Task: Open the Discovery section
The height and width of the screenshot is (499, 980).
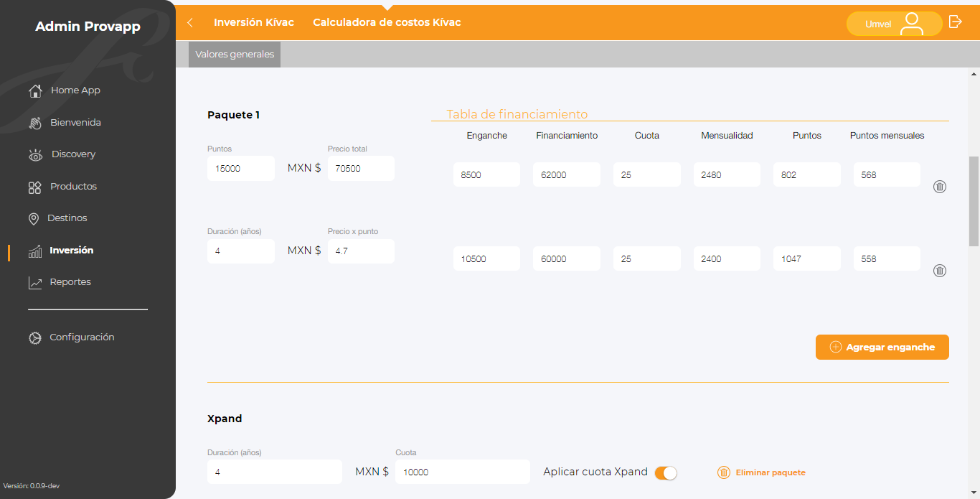Action: click(x=73, y=154)
